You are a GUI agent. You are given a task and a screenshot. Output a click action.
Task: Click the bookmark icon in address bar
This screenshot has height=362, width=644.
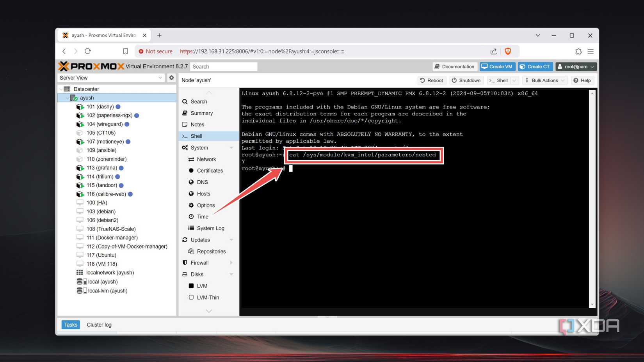[x=125, y=51]
